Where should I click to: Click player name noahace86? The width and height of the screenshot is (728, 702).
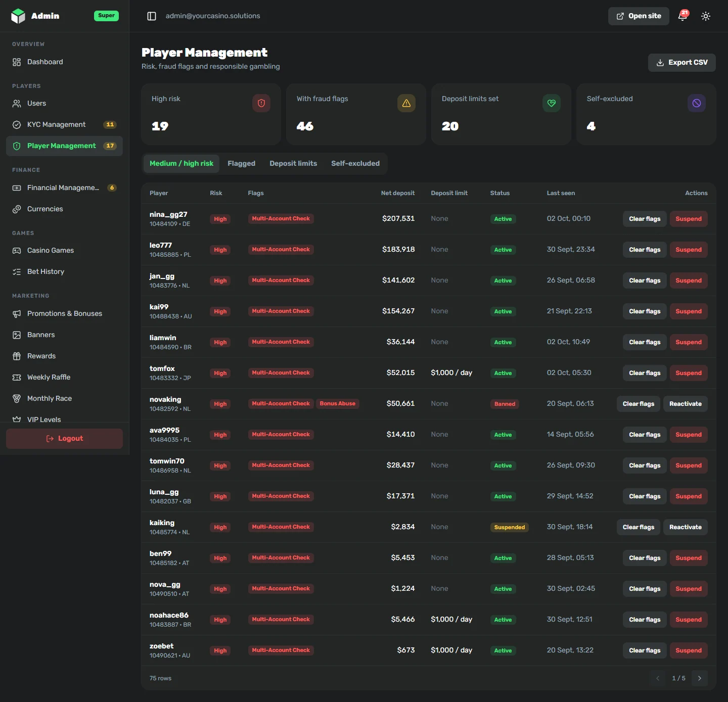point(169,615)
